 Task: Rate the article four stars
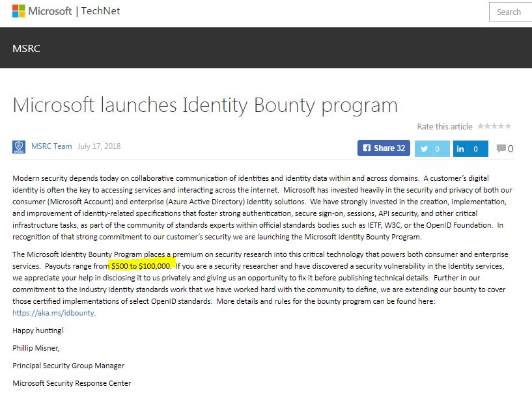click(x=501, y=126)
